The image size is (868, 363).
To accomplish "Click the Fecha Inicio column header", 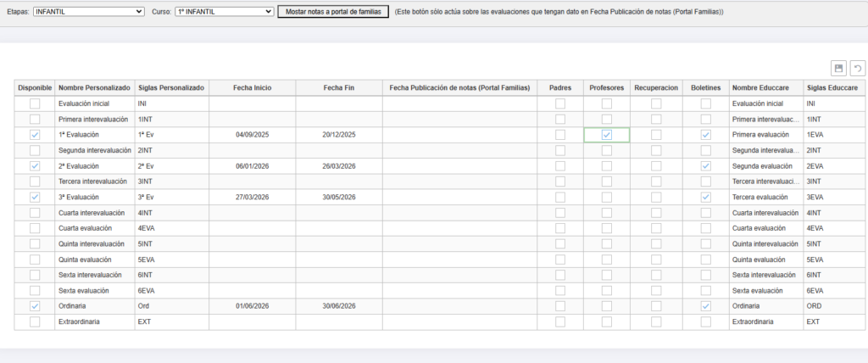I will (x=252, y=87).
